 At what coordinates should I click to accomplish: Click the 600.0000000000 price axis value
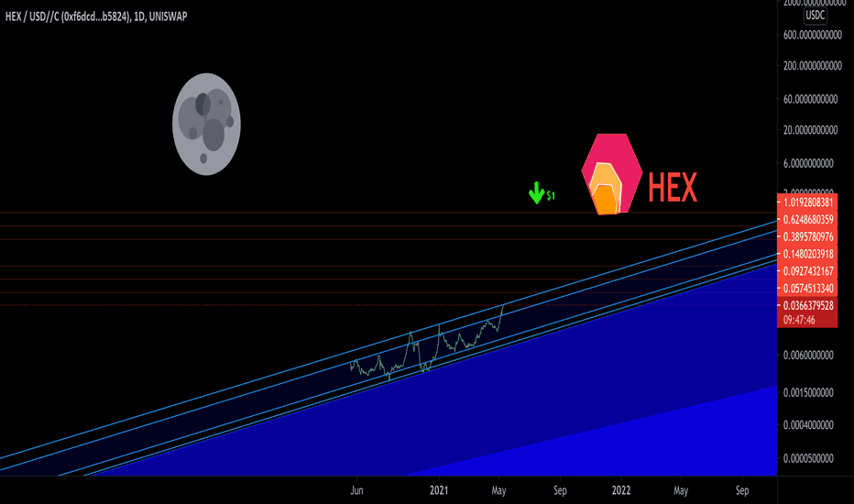point(813,35)
